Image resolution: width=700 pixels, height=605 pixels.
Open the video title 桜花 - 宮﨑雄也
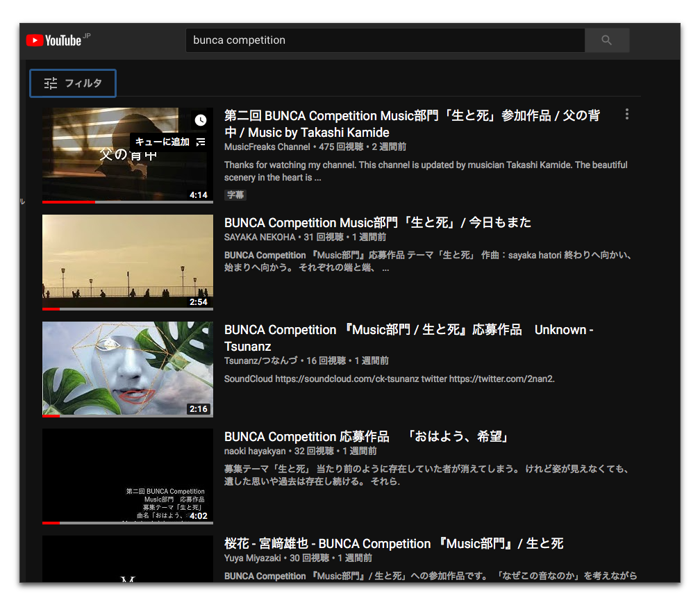394,543
